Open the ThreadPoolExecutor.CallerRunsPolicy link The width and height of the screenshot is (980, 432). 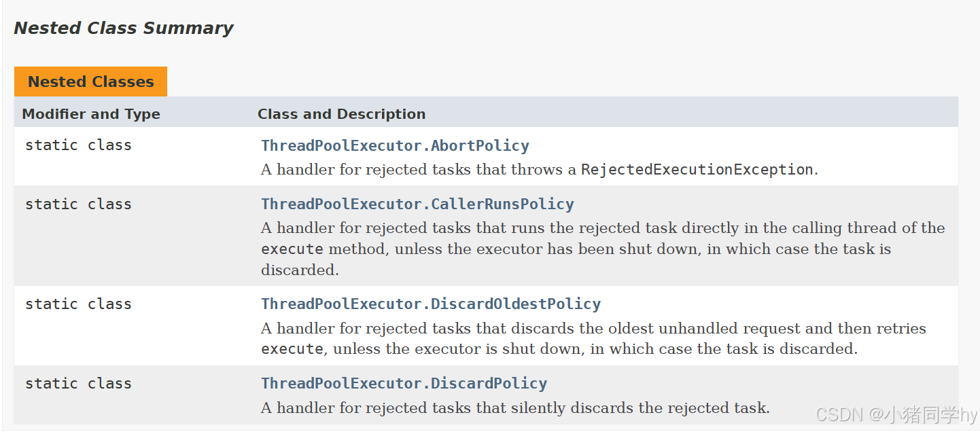(417, 204)
